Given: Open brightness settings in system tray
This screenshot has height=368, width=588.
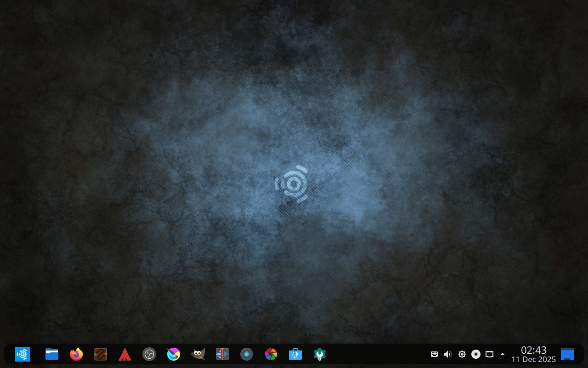Looking at the screenshot, I should [462, 354].
